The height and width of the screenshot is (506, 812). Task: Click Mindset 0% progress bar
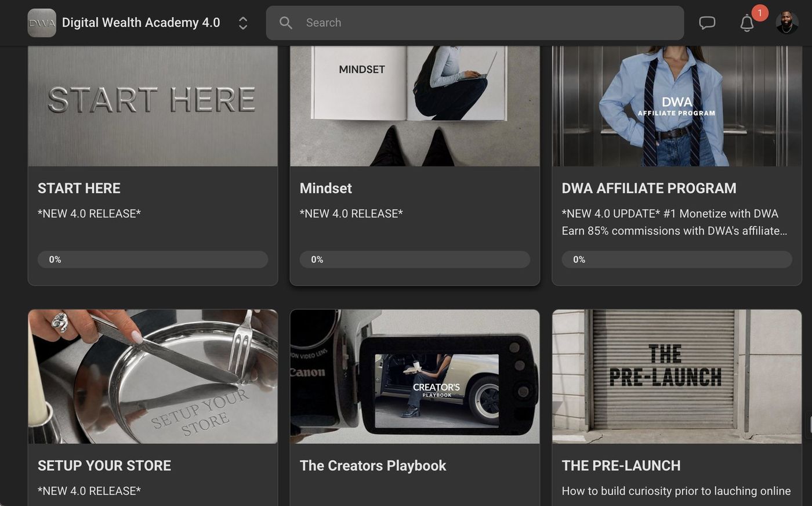pos(415,259)
